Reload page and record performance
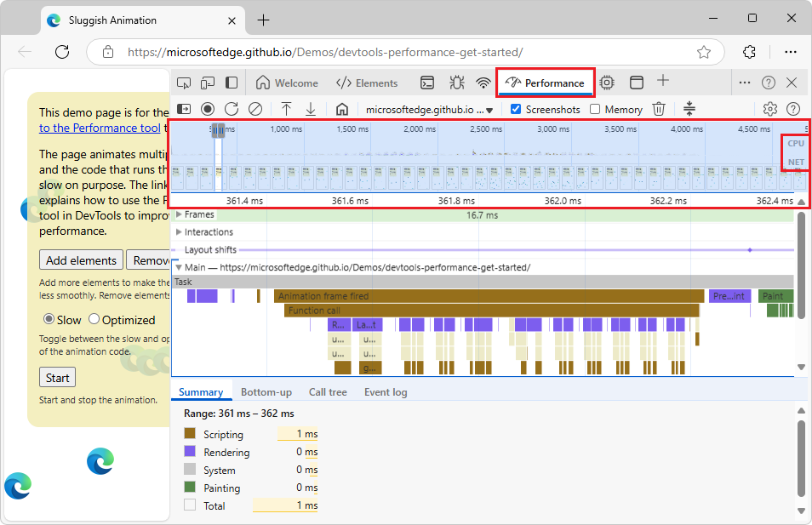 (232, 109)
